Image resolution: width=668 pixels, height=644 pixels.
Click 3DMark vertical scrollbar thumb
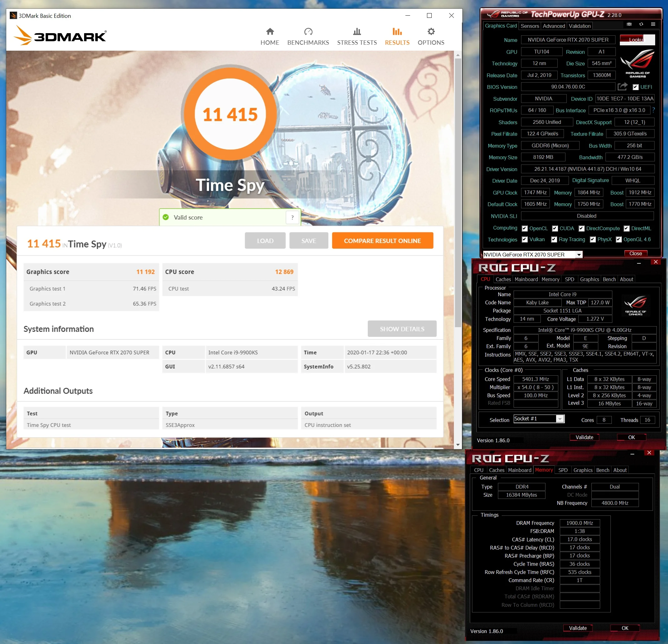[x=458, y=193]
